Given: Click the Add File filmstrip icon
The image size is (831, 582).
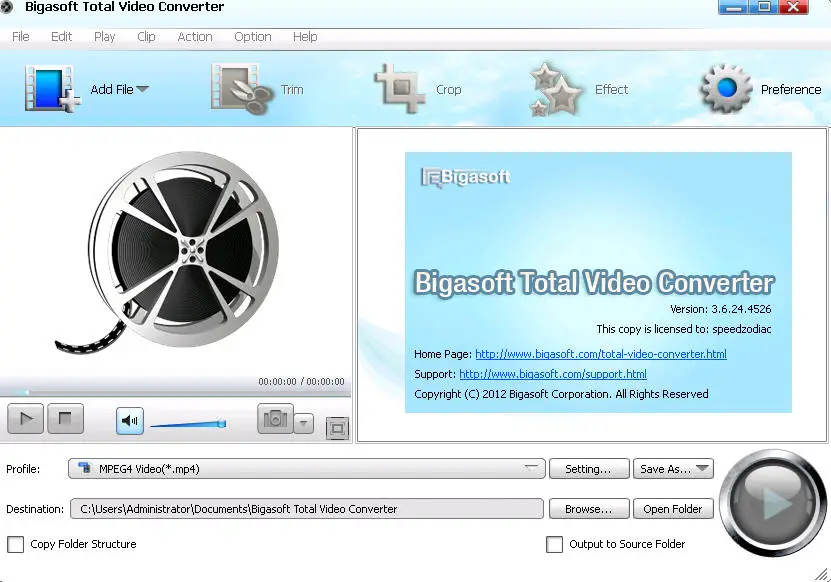Looking at the screenshot, I should (x=52, y=89).
